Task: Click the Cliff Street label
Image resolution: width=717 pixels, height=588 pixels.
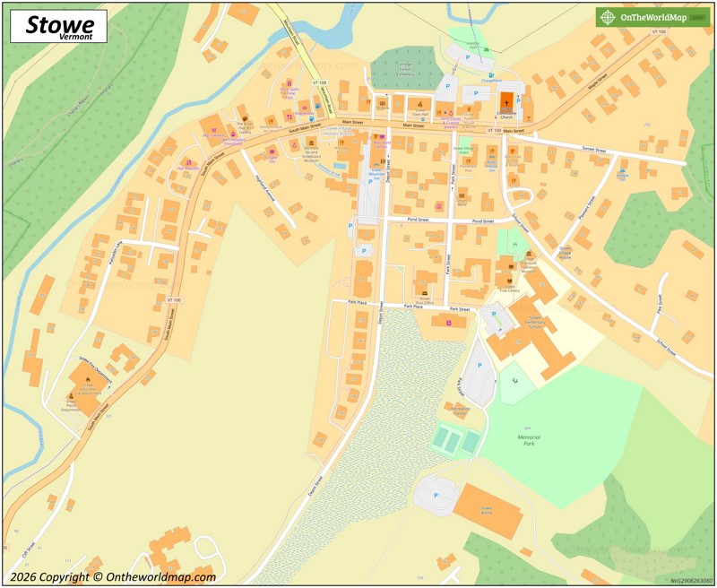Action: 29,550
